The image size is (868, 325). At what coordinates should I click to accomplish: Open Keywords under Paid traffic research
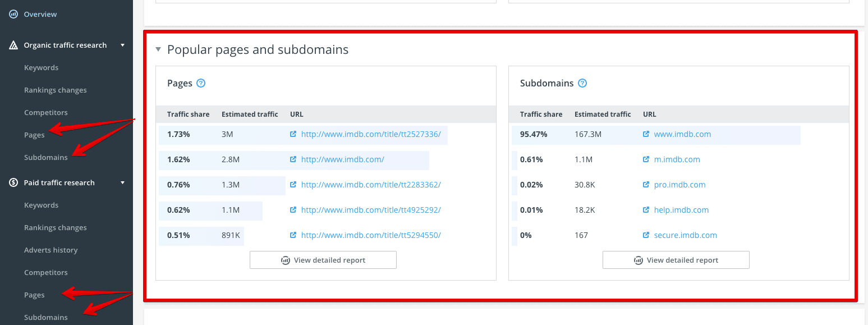pos(41,205)
